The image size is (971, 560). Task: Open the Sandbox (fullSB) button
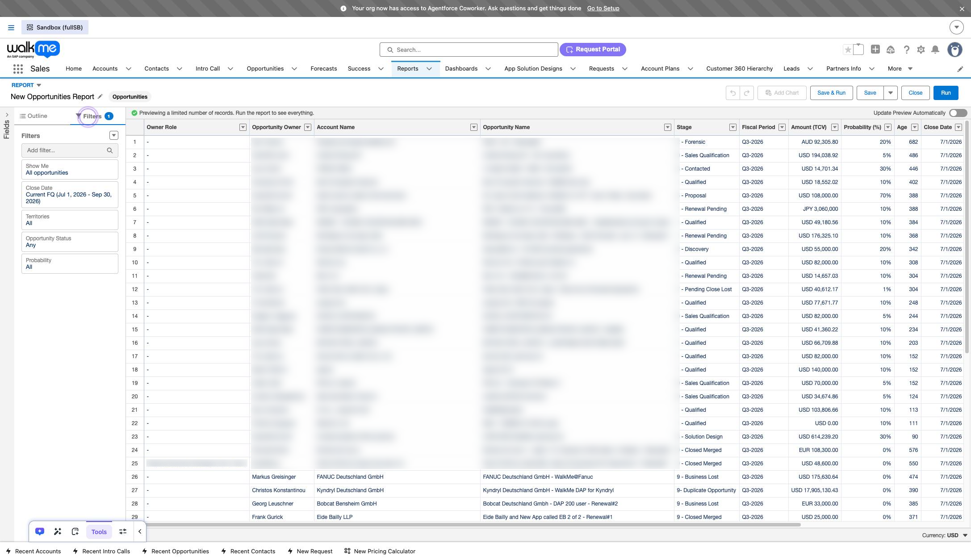[55, 28]
